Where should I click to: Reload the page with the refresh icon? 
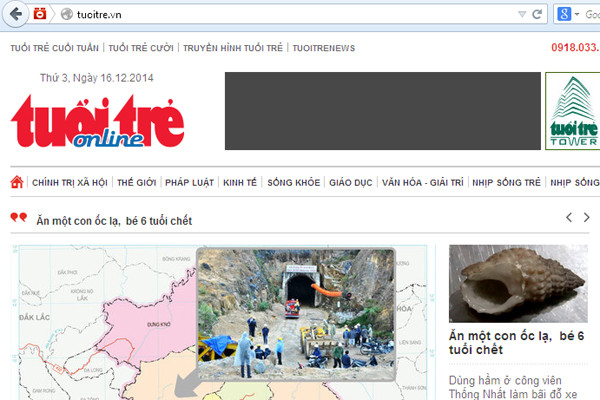pos(538,15)
